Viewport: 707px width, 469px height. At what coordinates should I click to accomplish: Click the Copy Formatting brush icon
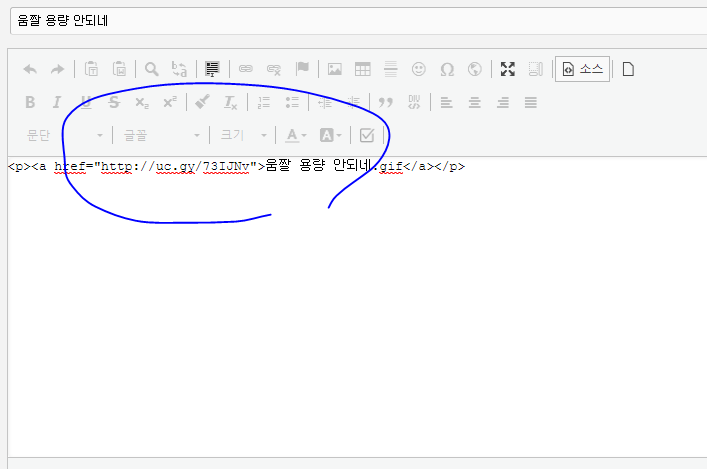pyautogui.click(x=202, y=102)
